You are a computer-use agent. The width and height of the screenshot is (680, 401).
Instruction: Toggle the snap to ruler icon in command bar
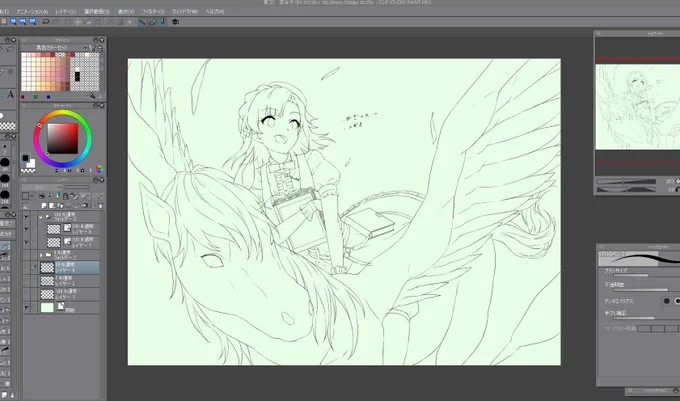tap(142, 22)
